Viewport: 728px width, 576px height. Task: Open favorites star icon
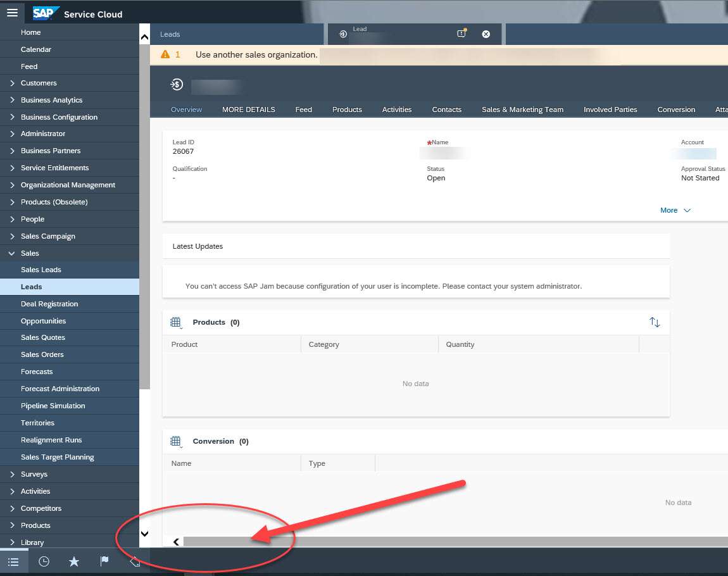click(x=74, y=562)
